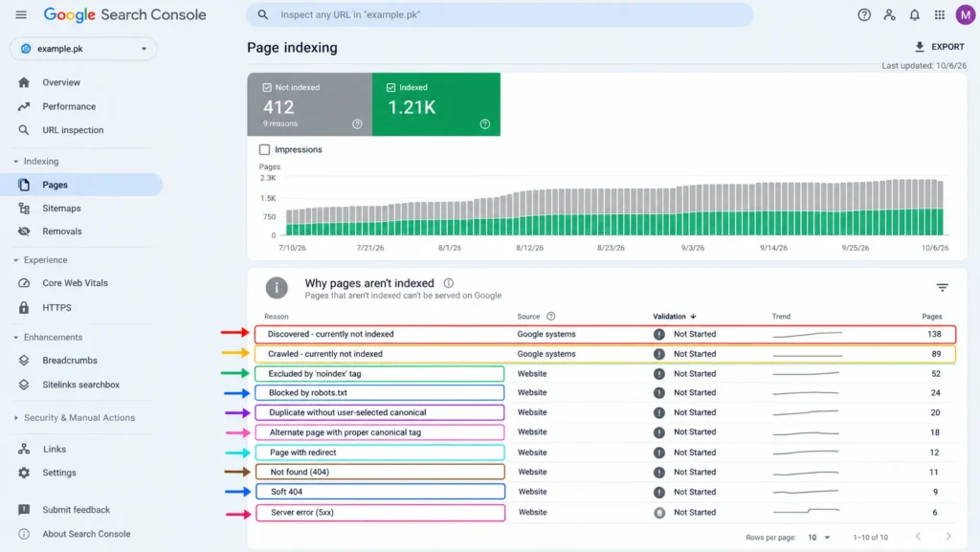Click the Reason column header

point(277,316)
